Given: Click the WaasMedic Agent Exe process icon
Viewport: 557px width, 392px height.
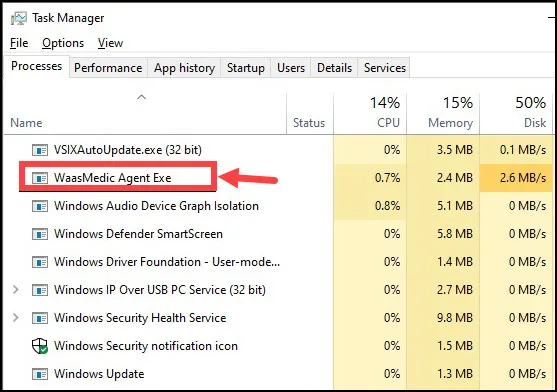Looking at the screenshot, I should (40, 178).
